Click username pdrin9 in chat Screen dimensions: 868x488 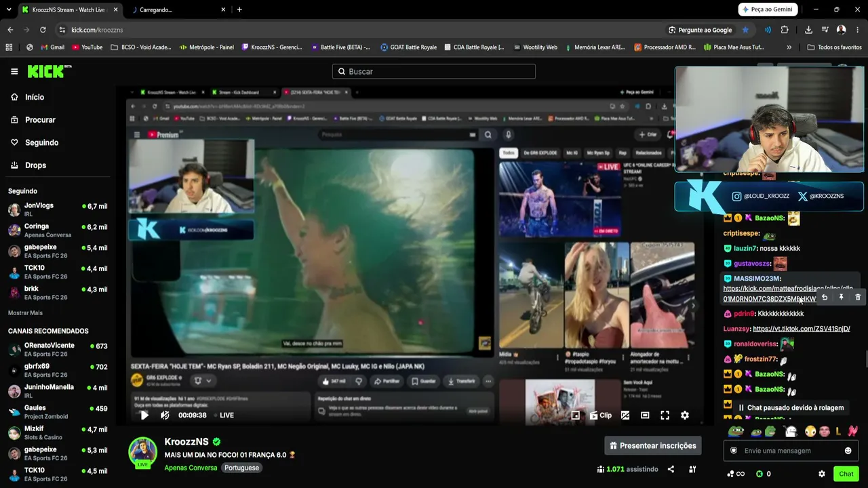point(744,314)
